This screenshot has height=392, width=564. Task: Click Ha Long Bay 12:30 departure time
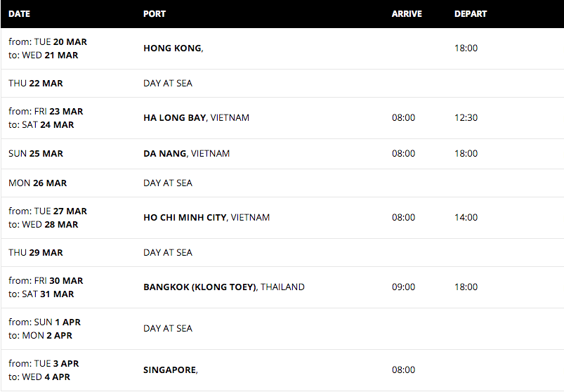click(466, 117)
